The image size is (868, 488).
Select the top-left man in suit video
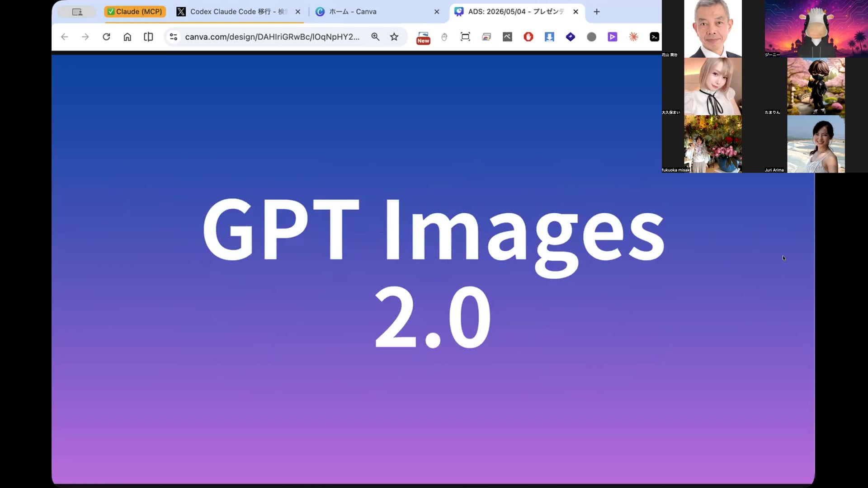pyautogui.click(x=713, y=28)
